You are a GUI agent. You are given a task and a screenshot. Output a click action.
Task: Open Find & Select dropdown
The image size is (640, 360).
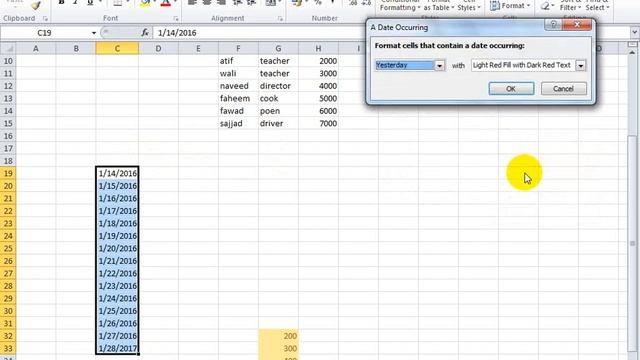pos(597,6)
